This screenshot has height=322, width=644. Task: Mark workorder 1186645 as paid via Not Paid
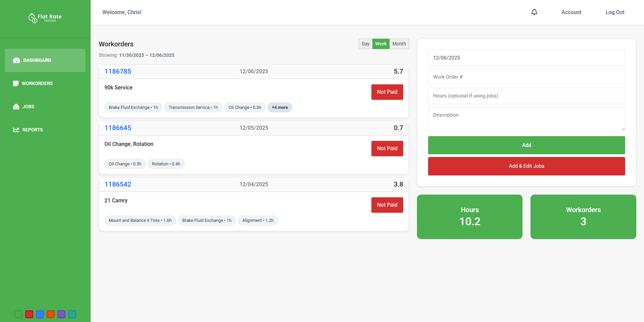pos(387,148)
